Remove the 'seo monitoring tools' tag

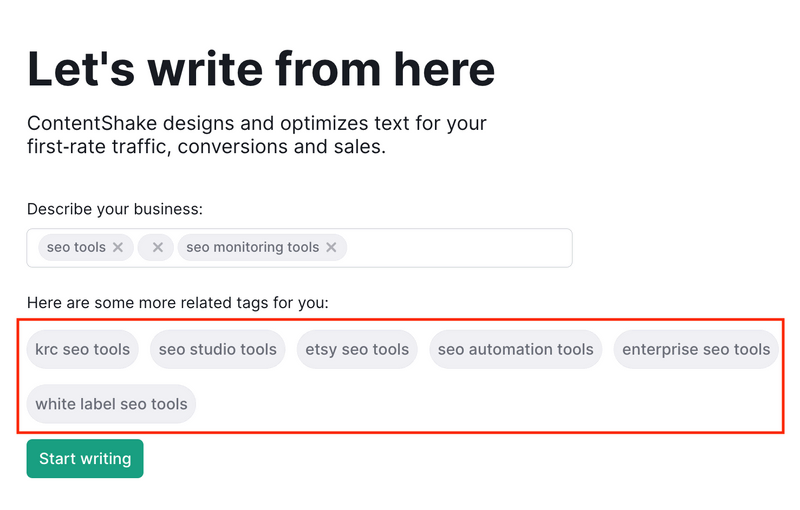(331, 247)
